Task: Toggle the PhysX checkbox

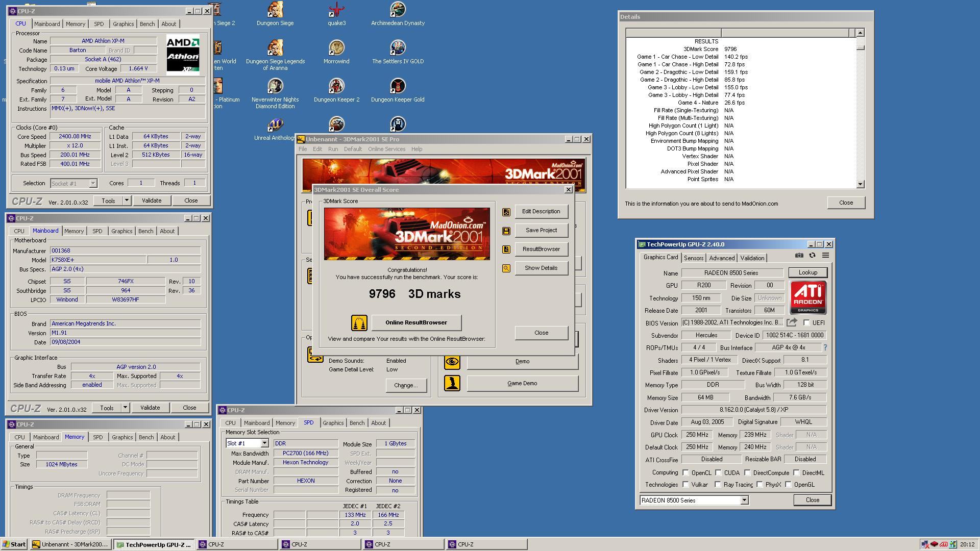Action: (759, 485)
